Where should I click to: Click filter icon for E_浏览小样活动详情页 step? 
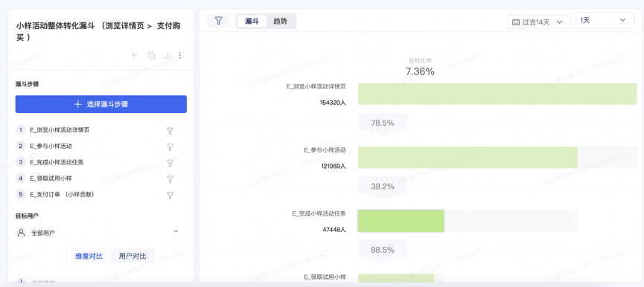point(170,131)
